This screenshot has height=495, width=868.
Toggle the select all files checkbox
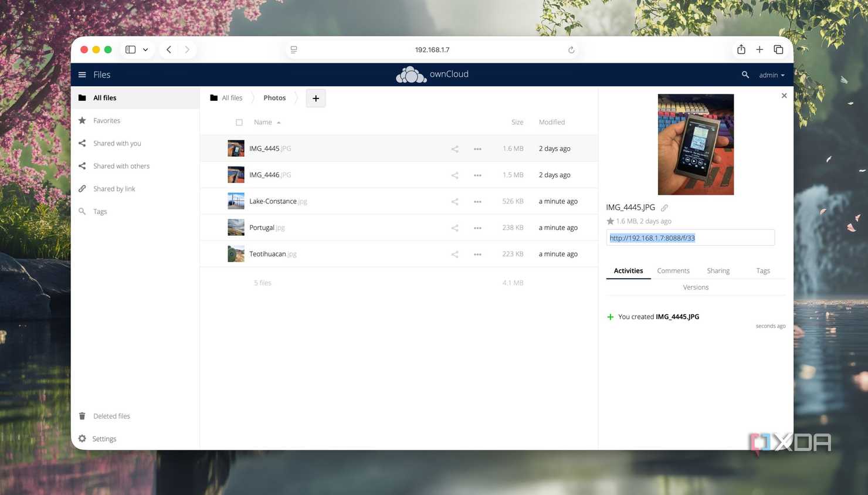[x=239, y=123]
